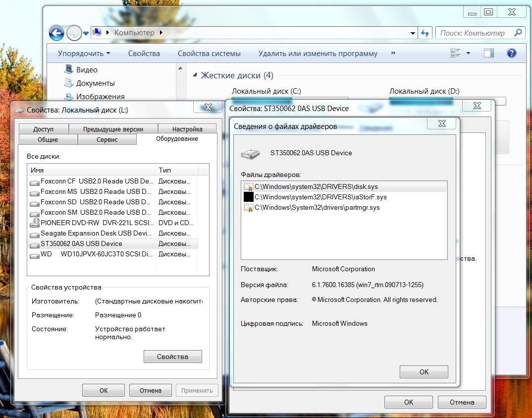Select the ST350062 0AS USB Device list icon
This screenshot has height=418, width=532.
pos(34,245)
